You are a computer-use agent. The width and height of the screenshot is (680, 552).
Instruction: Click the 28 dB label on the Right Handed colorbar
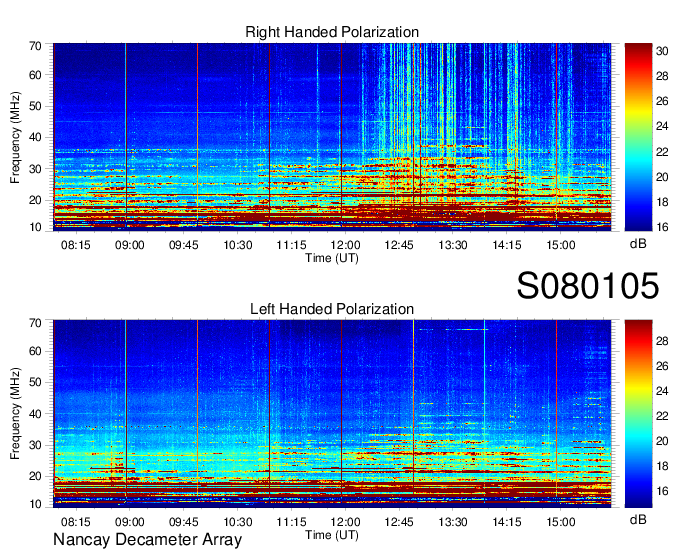point(662,76)
